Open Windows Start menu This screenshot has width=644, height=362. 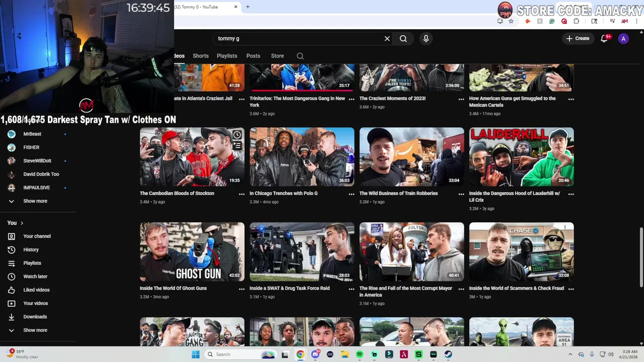point(195,354)
